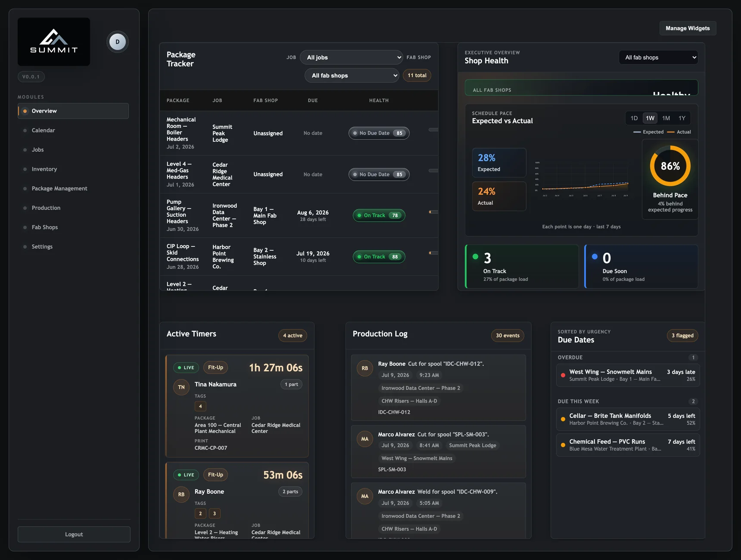Click the PACKAGE column header
This screenshot has width=741, height=560.
point(178,100)
